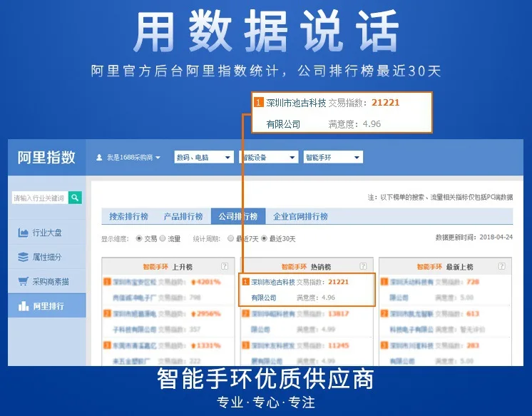532x416 pixels.
Task: Switch to the 产品排行榜 tab
Action: 183,216
